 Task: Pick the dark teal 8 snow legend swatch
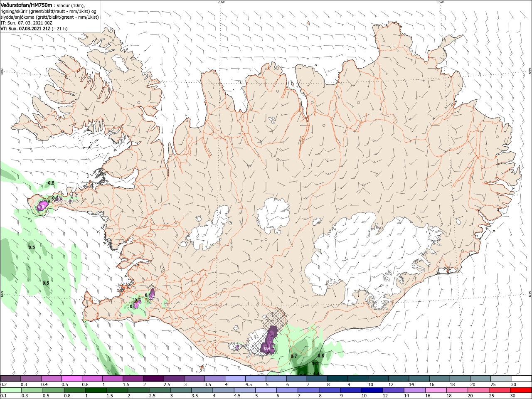point(337,379)
